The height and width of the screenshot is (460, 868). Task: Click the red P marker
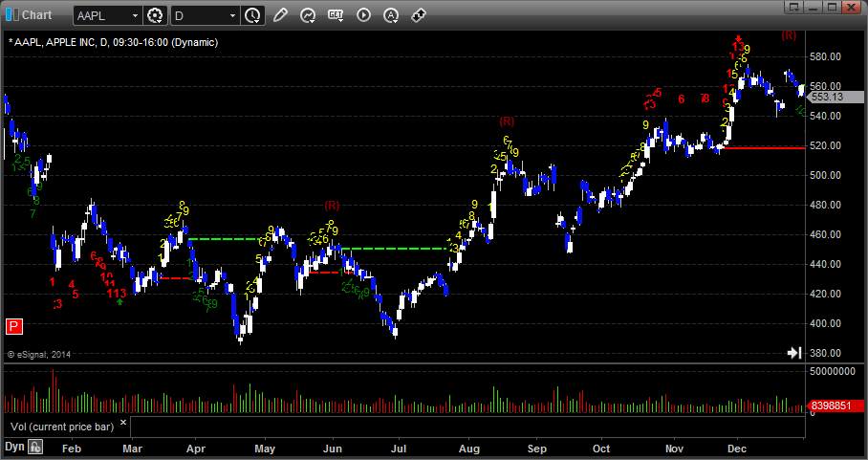click(x=13, y=327)
